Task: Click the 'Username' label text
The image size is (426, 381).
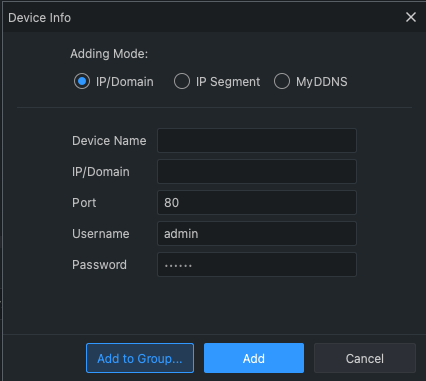Action: point(101,234)
